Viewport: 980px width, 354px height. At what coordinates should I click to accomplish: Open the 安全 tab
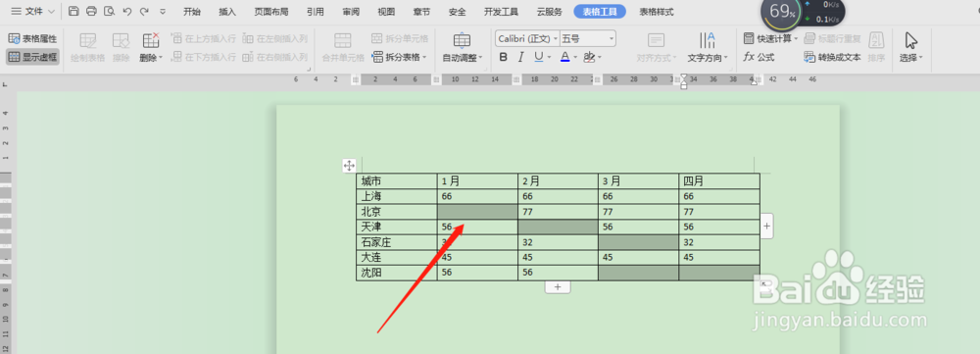coord(457,12)
